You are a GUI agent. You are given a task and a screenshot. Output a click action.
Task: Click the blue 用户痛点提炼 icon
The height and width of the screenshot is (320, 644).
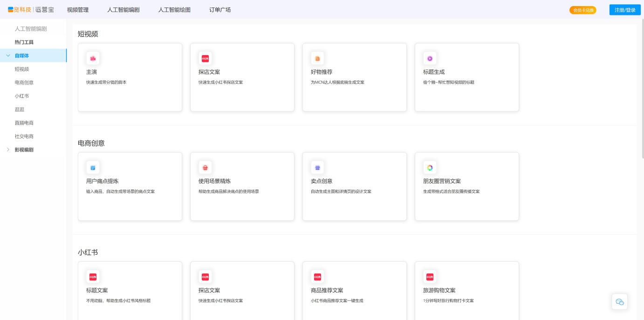93,167
